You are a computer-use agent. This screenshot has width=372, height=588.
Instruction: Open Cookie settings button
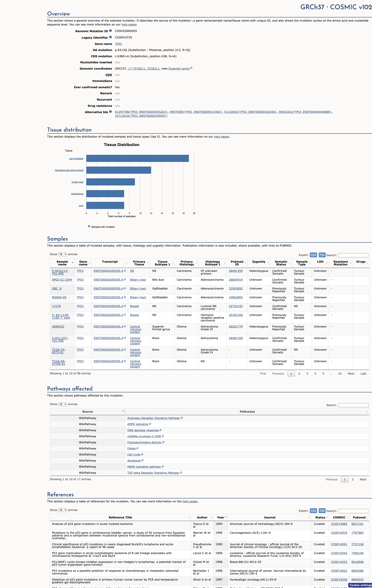360,585
